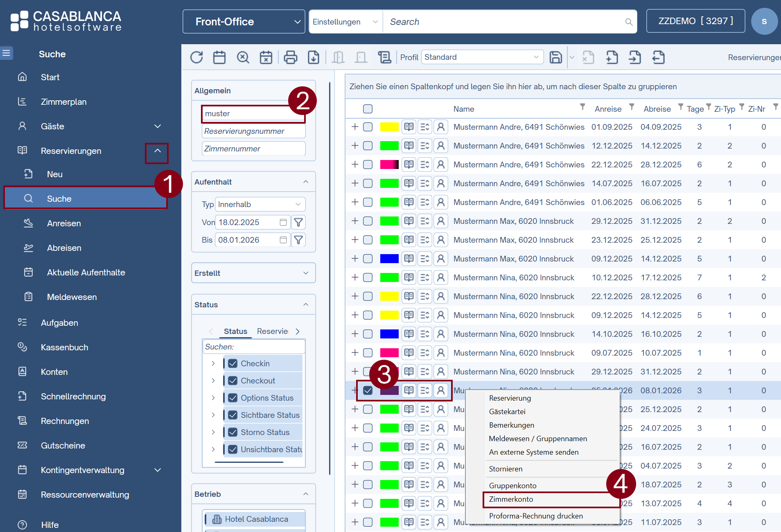Open Anreisen in the sidebar
This screenshot has height=532, width=781.
[x=64, y=223]
